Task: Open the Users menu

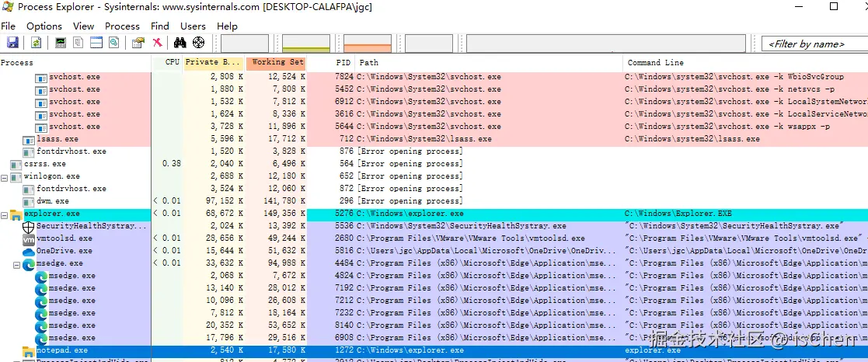Action: pyautogui.click(x=193, y=26)
